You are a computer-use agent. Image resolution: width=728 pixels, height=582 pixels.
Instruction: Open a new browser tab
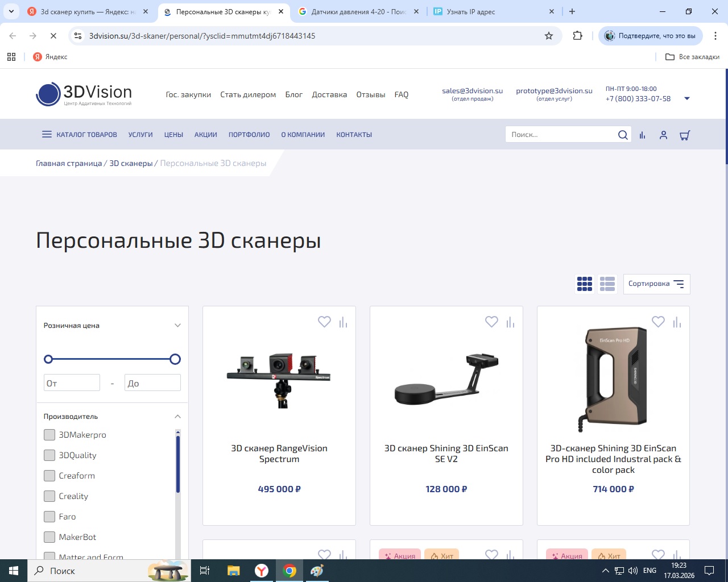pos(572,11)
